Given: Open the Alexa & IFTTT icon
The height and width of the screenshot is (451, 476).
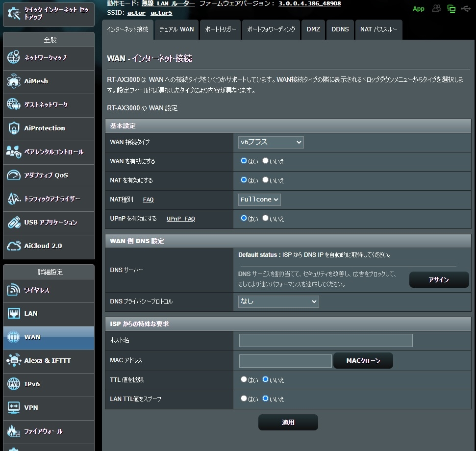Looking at the screenshot, I should point(14,360).
